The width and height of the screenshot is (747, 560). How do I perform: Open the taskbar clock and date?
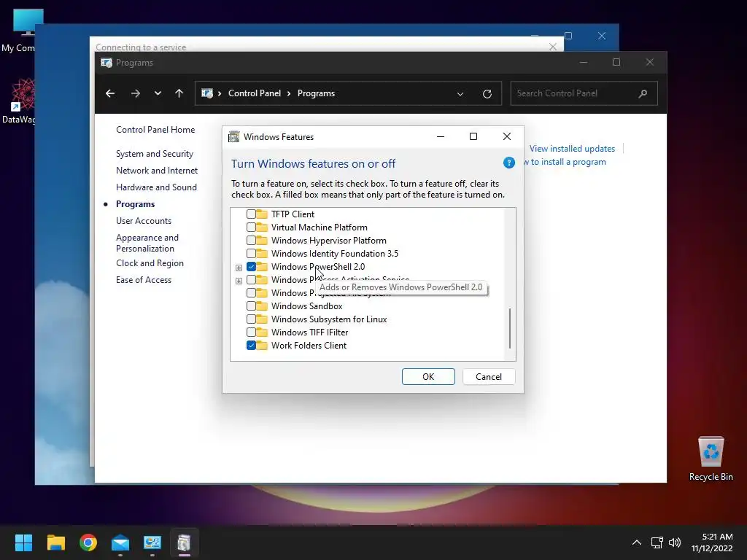712,542
